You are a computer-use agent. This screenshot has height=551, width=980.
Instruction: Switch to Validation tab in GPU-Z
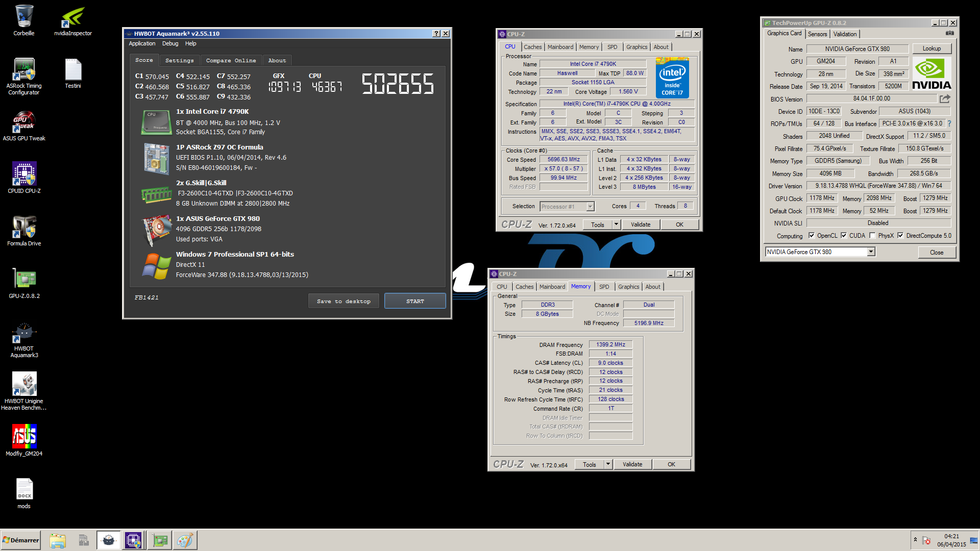[845, 34]
